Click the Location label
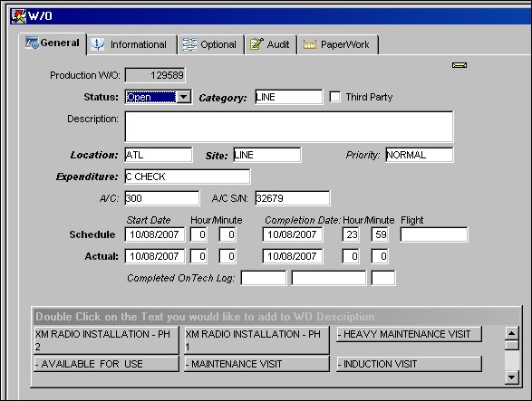This screenshot has height=401, width=532. pos(94,156)
